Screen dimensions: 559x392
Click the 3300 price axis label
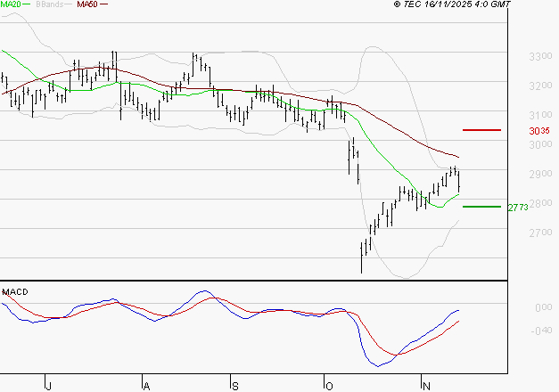point(540,56)
